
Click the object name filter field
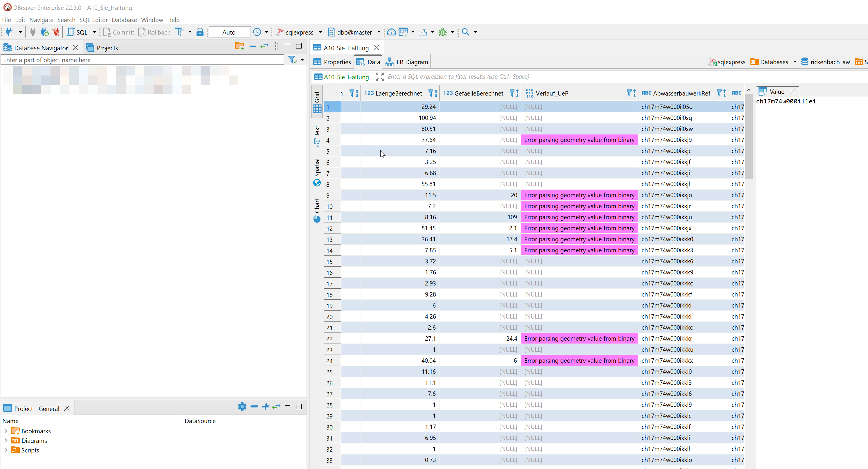pos(142,60)
